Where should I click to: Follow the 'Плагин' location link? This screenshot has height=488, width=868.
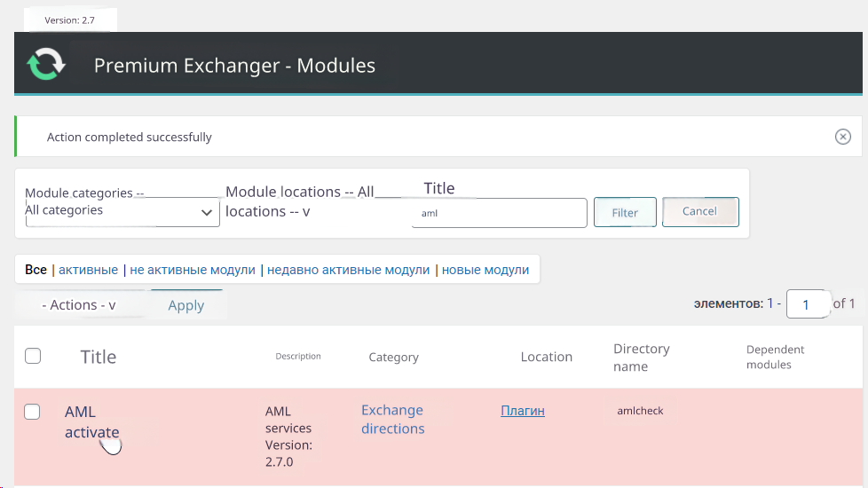[x=523, y=411]
